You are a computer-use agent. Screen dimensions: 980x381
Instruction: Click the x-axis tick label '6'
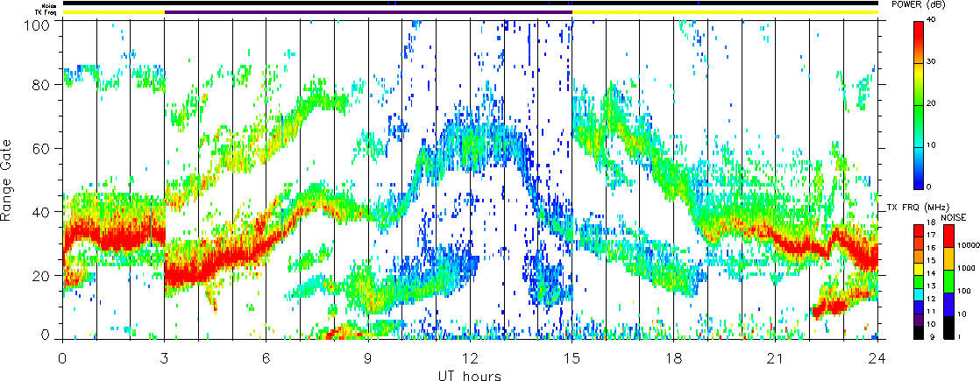tap(266, 359)
